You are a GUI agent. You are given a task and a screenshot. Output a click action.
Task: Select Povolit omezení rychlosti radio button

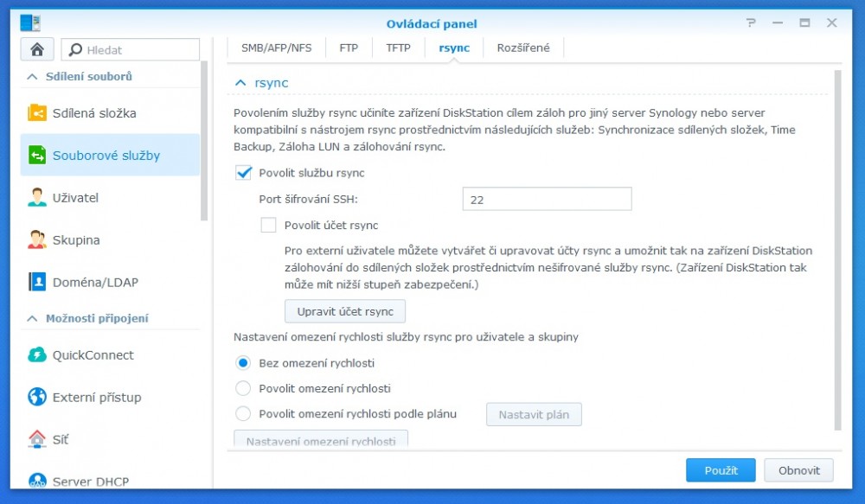click(243, 388)
